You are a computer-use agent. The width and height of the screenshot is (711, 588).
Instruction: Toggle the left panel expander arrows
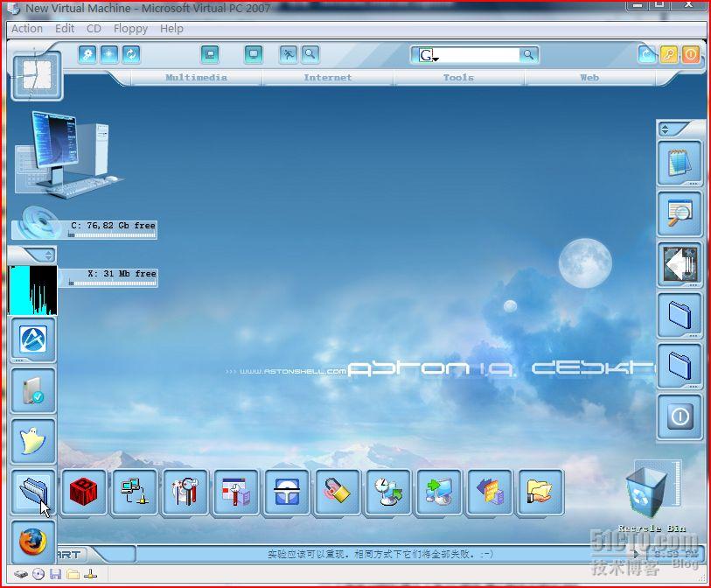48,255
